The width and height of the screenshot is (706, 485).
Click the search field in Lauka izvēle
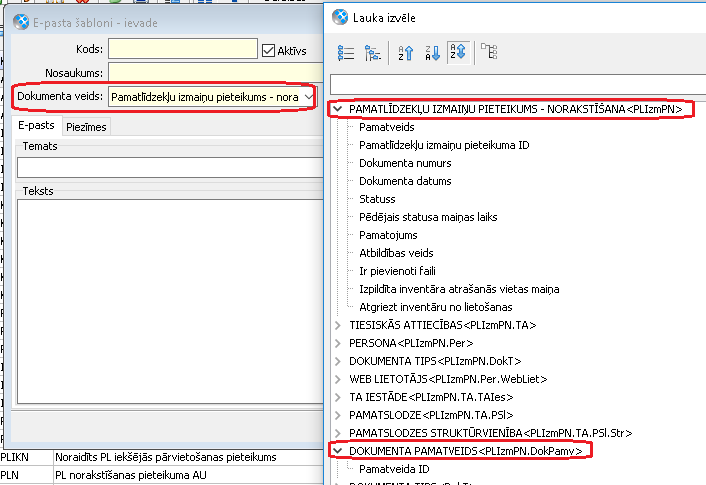(x=518, y=84)
